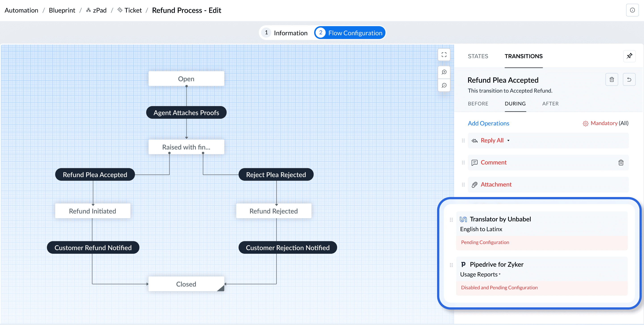Remove the Comment operation with trash icon

[x=621, y=163]
